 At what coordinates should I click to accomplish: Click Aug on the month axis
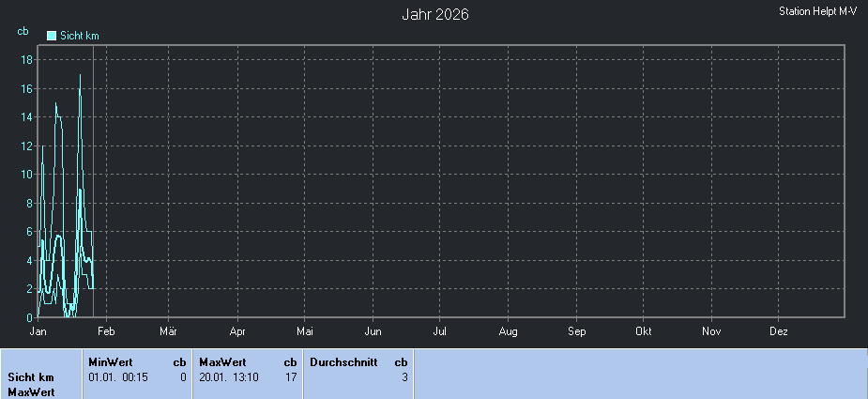click(x=508, y=331)
